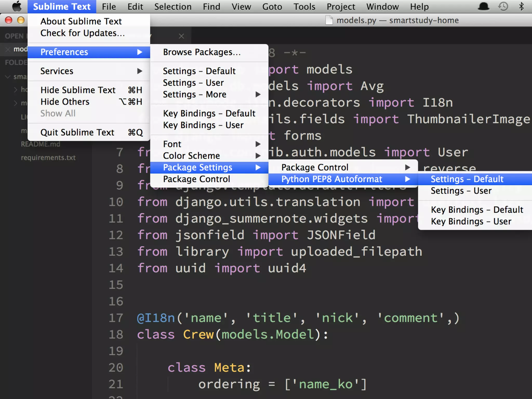This screenshot has width=532, height=399.
Task: Click the yellow minimize window button
Action: tap(21, 20)
